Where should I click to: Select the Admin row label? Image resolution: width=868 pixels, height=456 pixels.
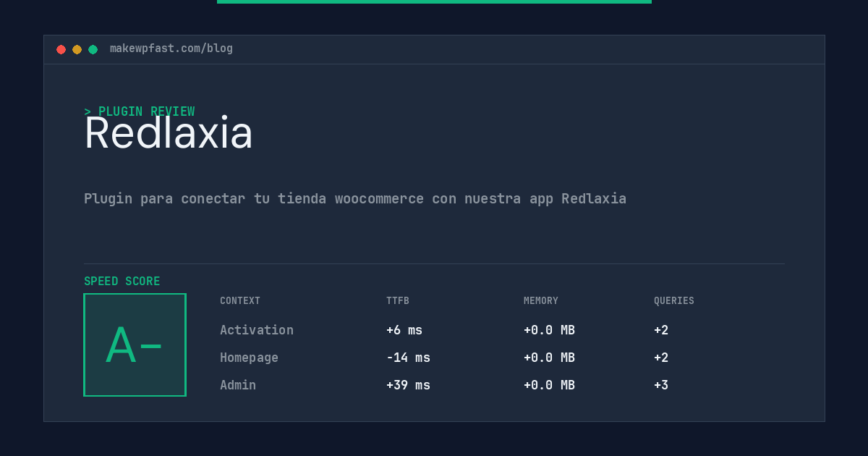tap(238, 385)
